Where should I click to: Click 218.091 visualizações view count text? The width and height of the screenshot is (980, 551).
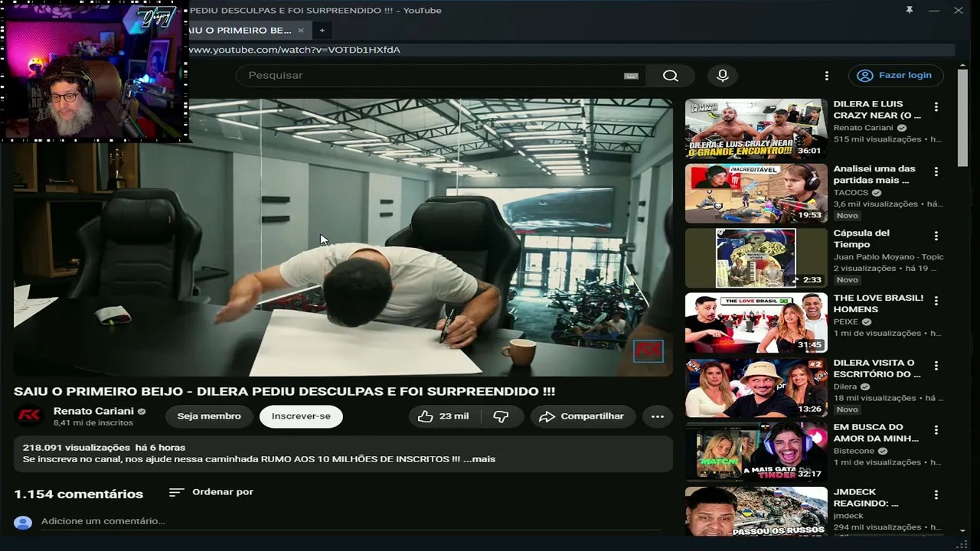click(x=77, y=448)
